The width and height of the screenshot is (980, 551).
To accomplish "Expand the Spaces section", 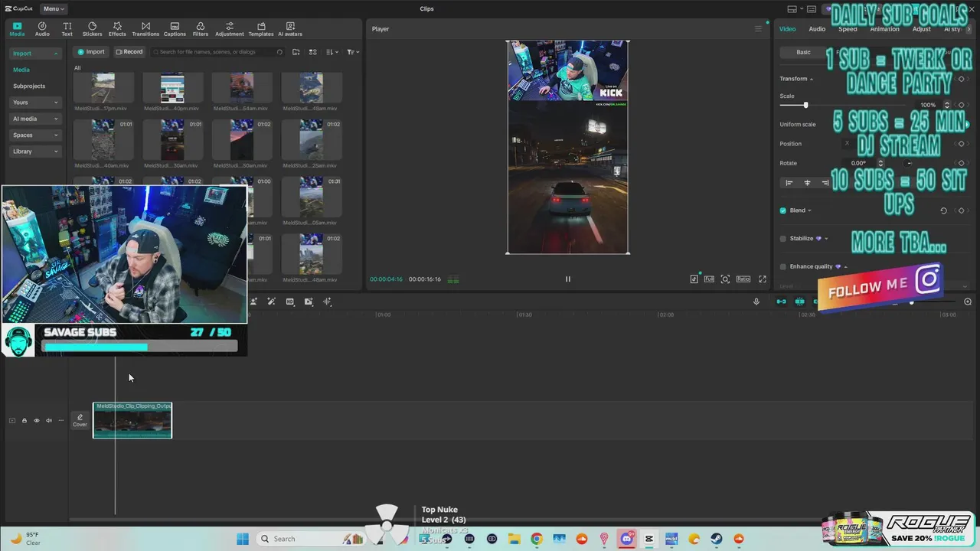I will point(35,135).
